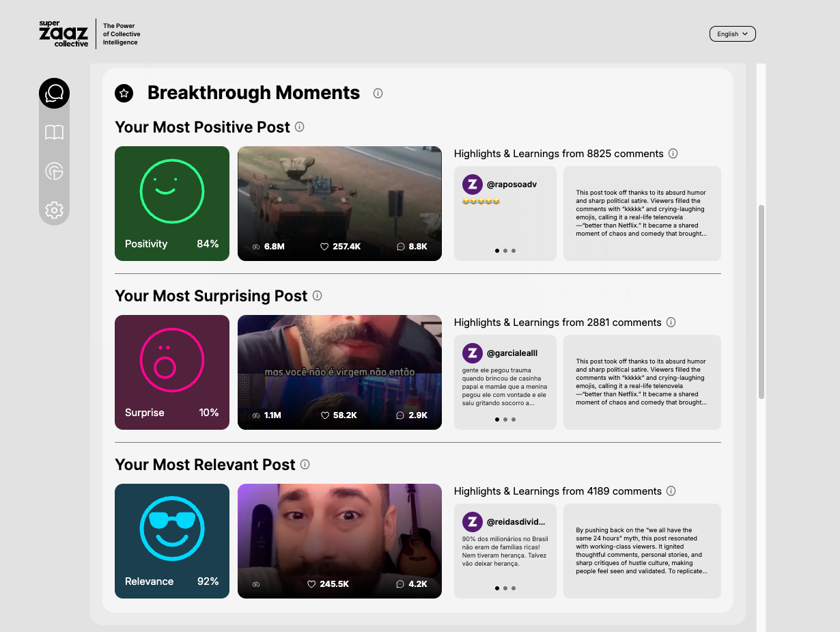Open the military tank video thumbnail
This screenshot has width=840, height=632.
[339, 204]
